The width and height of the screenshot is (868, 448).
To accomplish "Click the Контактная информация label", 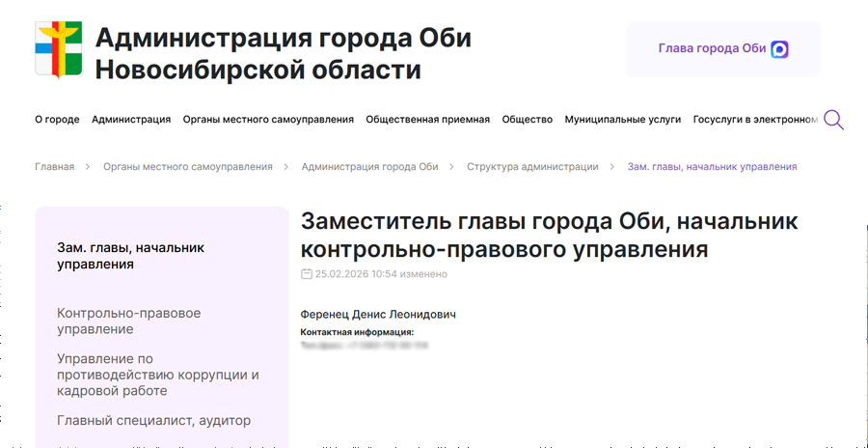I will 357,332.
